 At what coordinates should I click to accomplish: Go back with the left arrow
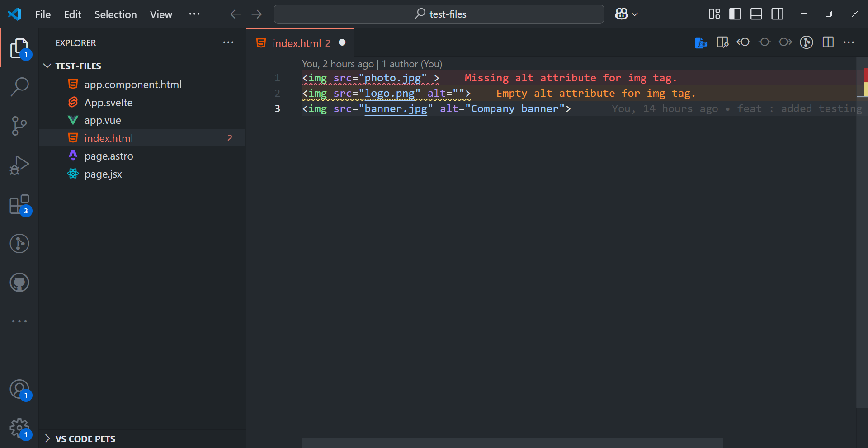235,14
